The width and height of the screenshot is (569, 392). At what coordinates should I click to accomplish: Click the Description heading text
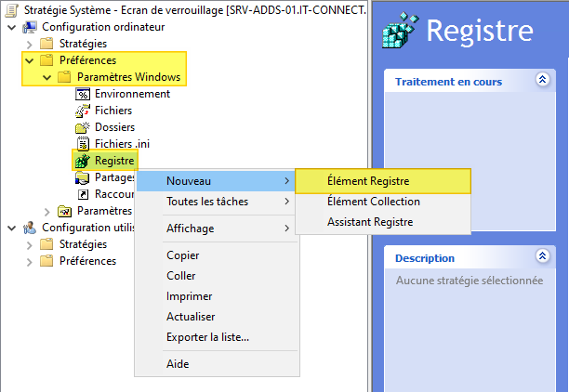click(x=425, y=258)
